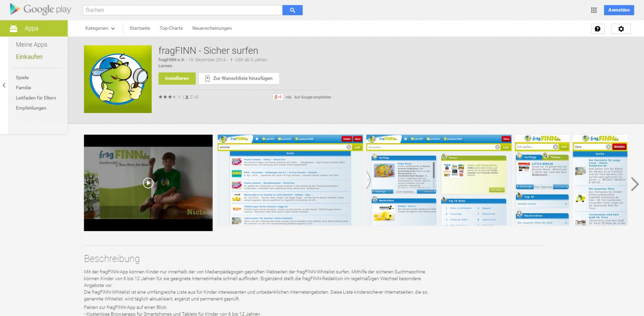Go to Neuerscheinungen tab

[212, 28]
